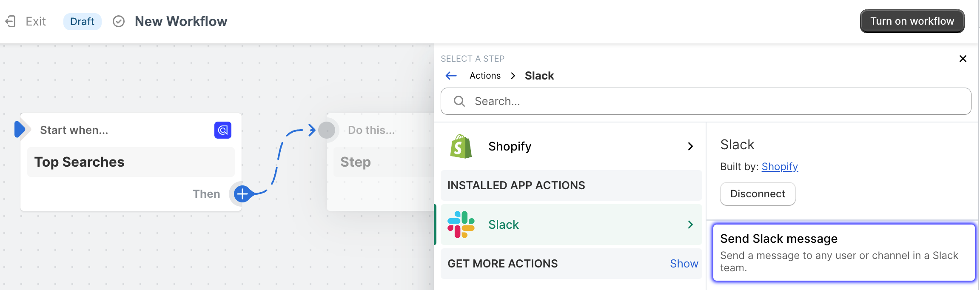Click the purple trigger badge on Top Searches card

pyautogui.click(x=222, y=130)
